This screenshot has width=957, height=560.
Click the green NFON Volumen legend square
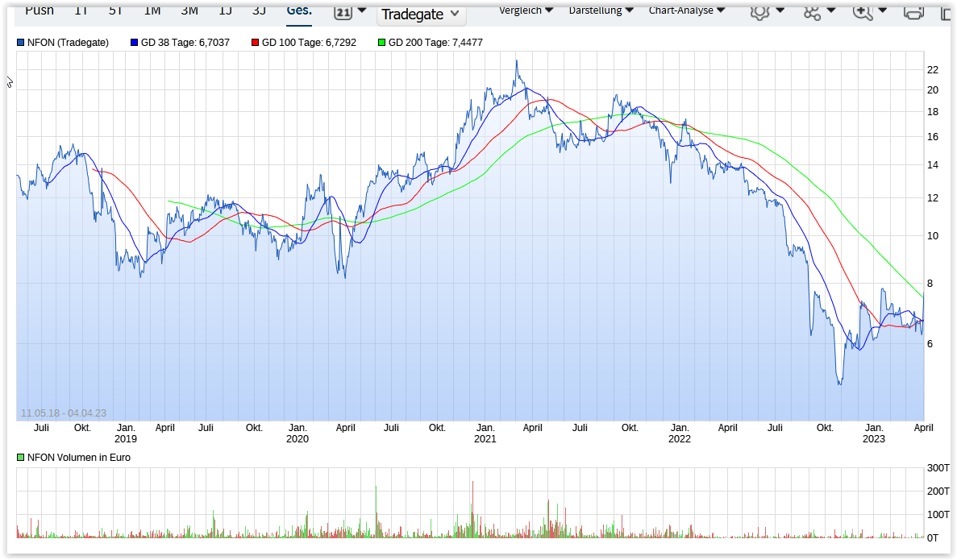pos(21,458)
